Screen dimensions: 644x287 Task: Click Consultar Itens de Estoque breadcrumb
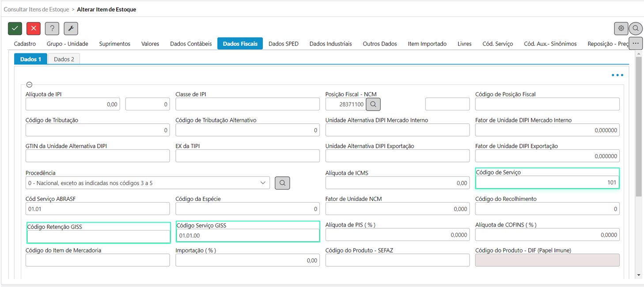coord(36,9)
